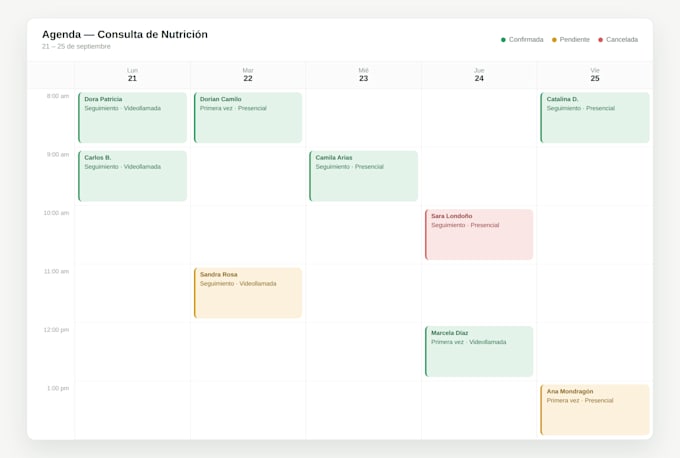Click the Cancelada legend label

tap(622, 39)
